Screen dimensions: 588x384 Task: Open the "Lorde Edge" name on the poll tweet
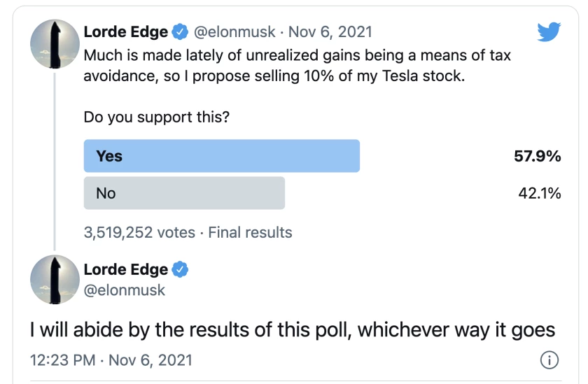pos(126,31)
